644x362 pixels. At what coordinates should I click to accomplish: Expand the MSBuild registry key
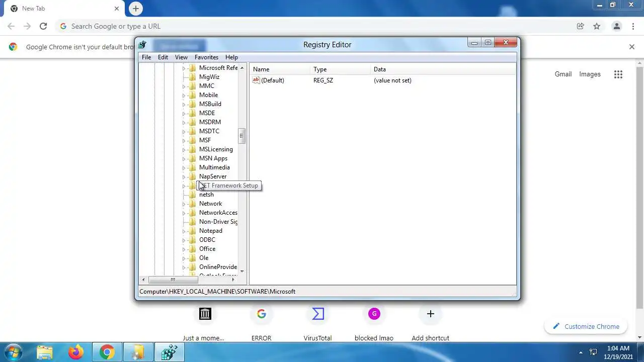tap(184, 105)
